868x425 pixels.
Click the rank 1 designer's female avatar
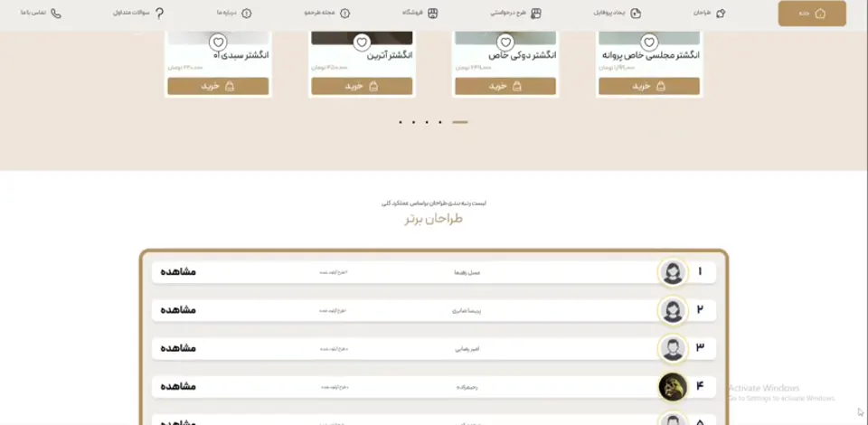point(673,272)
